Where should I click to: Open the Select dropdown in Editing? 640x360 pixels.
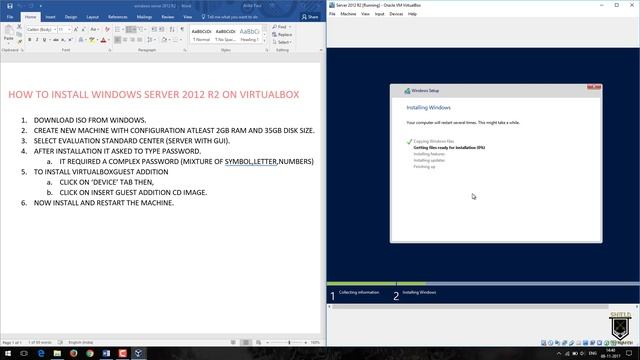pyautogui.click(x=282, y=42)
